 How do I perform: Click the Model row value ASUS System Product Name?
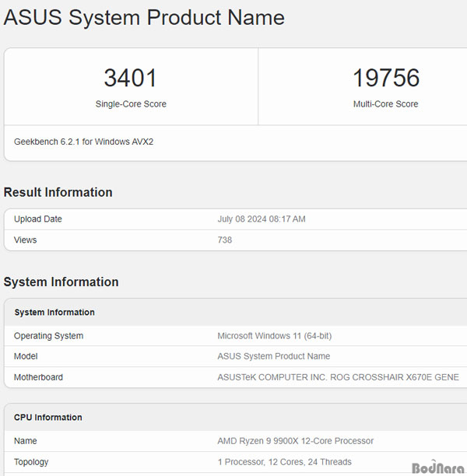[274, 356]
